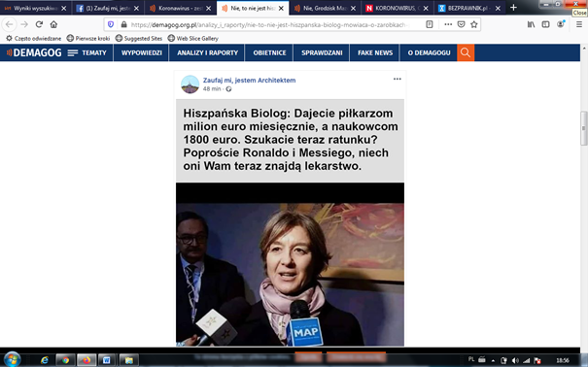Open Word from the taskbar
The image size is (588, 367).
click(107, 360)
